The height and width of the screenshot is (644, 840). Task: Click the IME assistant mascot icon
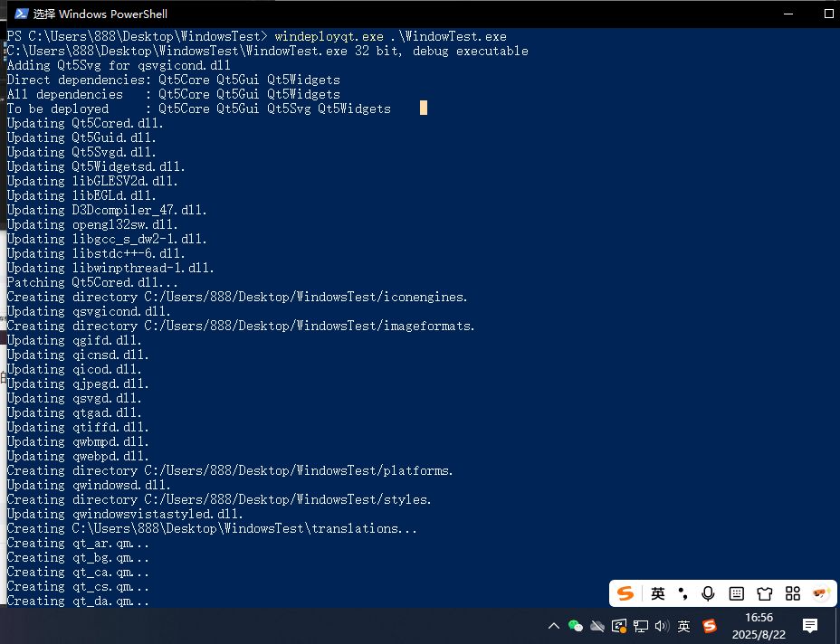pyautogui.click(x=821, y=593)
